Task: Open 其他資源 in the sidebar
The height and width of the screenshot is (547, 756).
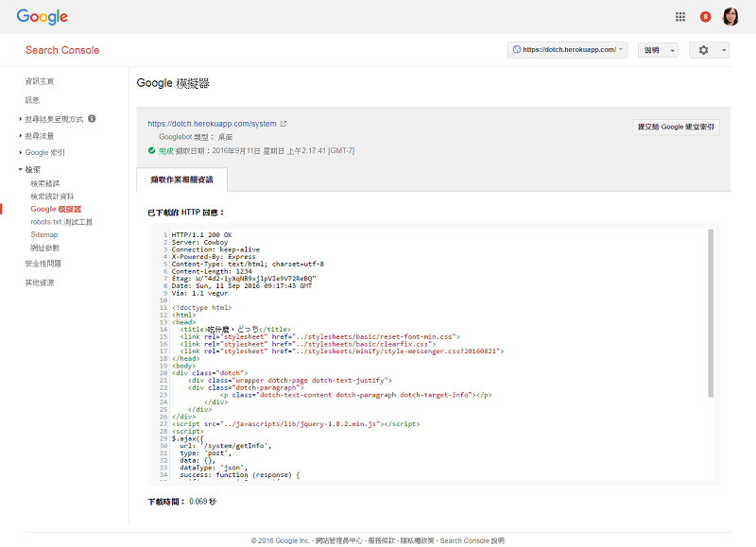Action: tap(40, 282)
